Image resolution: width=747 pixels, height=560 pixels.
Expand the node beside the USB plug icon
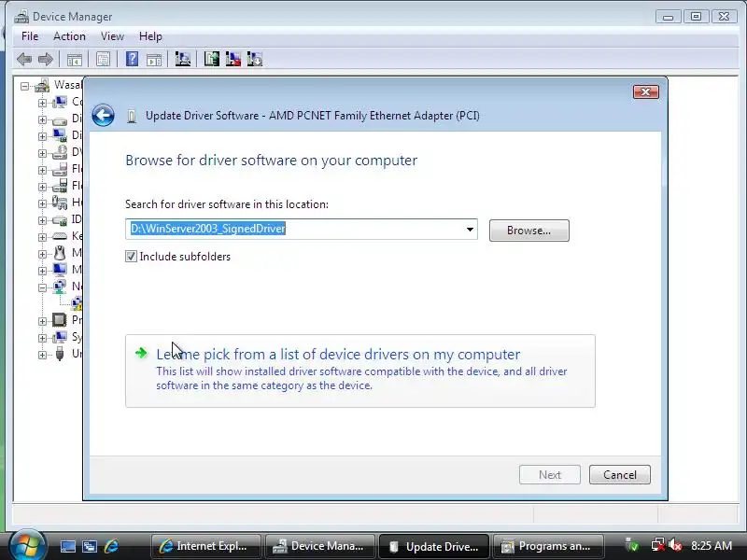[42, 355]
